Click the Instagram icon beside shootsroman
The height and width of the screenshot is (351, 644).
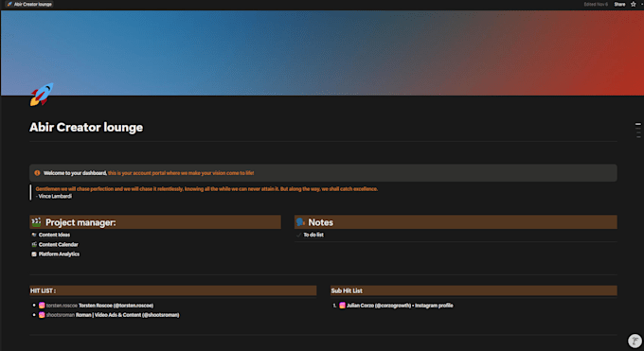(x=42, y=315)
